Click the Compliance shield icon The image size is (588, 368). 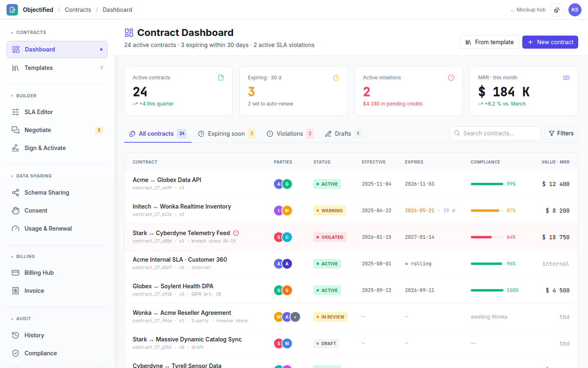pos(16,353)
